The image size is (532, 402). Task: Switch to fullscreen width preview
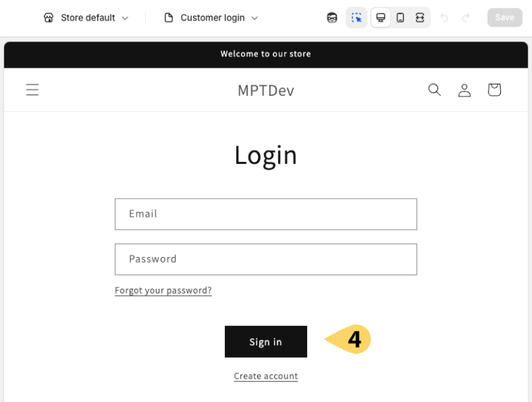420,18
